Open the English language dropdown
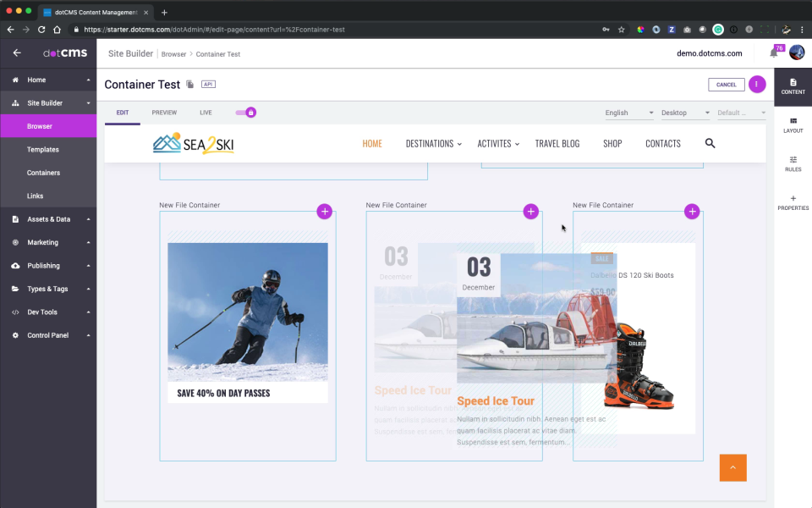 pos(628,112)
